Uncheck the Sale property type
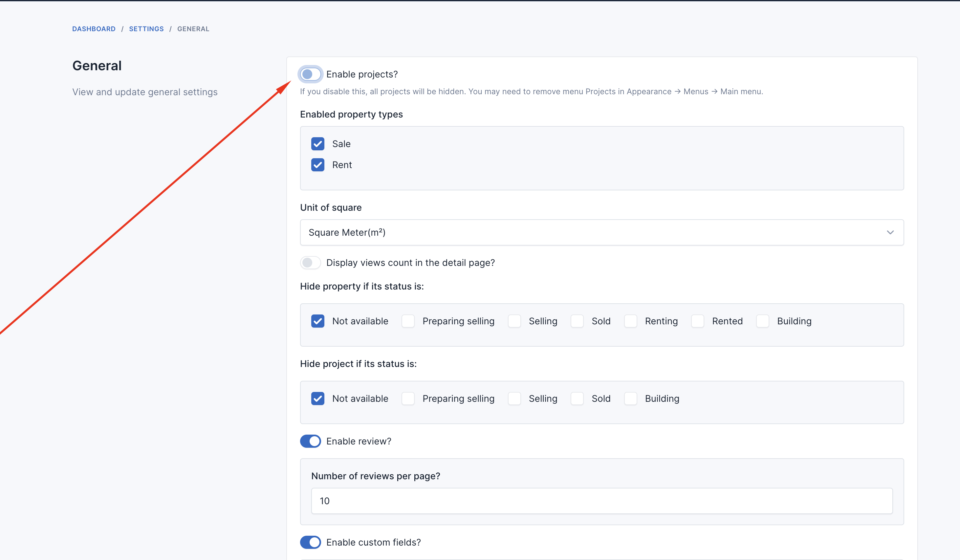The height and width of the screenshot is (560, 960). [317, 144]
